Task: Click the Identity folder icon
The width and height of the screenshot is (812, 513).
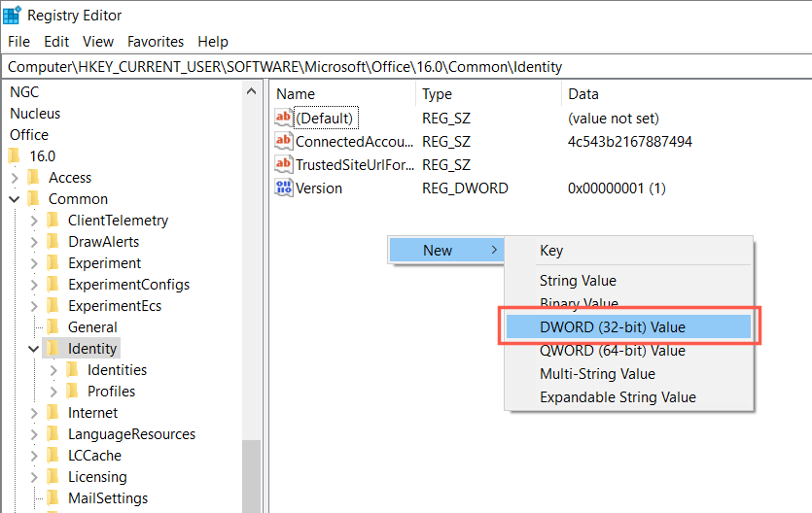Action: (53, 349)
